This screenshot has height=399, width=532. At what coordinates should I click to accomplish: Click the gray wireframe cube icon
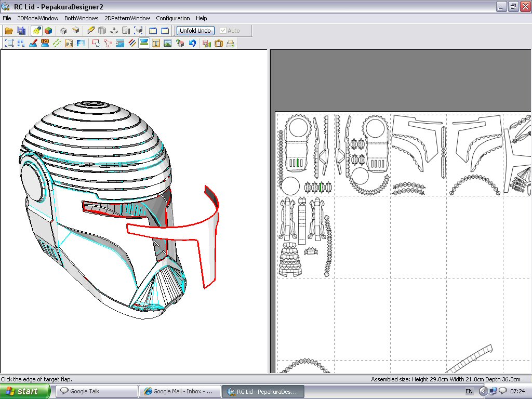click(x=63, y=31)
